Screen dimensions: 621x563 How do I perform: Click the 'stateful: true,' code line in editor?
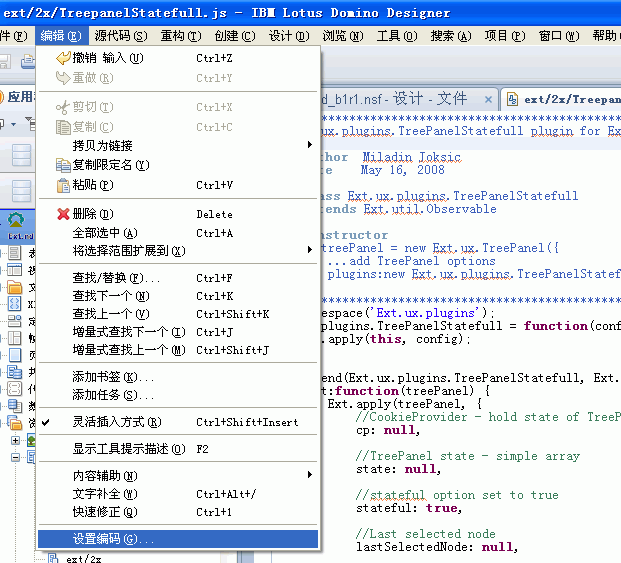coord(409,508)
